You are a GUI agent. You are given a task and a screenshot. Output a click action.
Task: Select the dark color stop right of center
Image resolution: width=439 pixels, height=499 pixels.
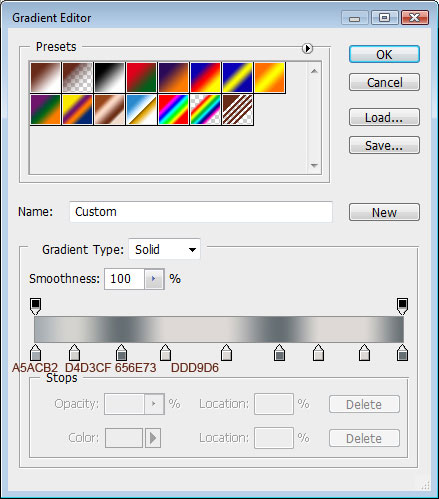(279, 353)
